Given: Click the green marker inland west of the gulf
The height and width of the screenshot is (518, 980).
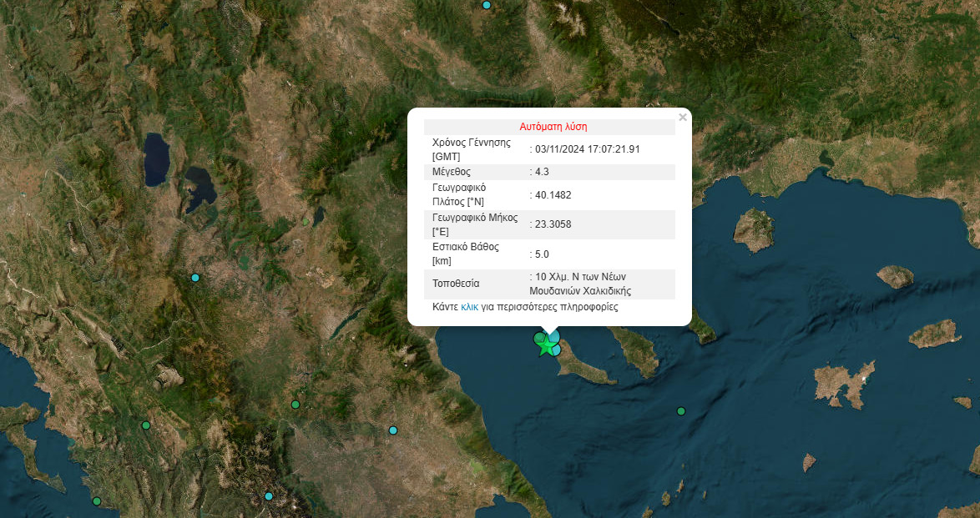Looking at the screenshot, I should click(295, 405).
